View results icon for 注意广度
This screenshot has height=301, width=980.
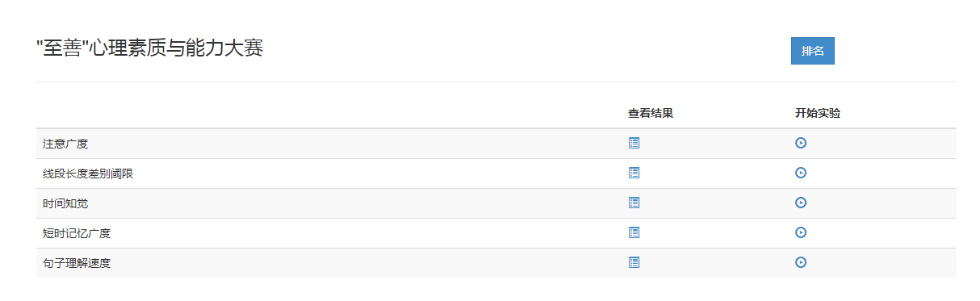(634, 143)
